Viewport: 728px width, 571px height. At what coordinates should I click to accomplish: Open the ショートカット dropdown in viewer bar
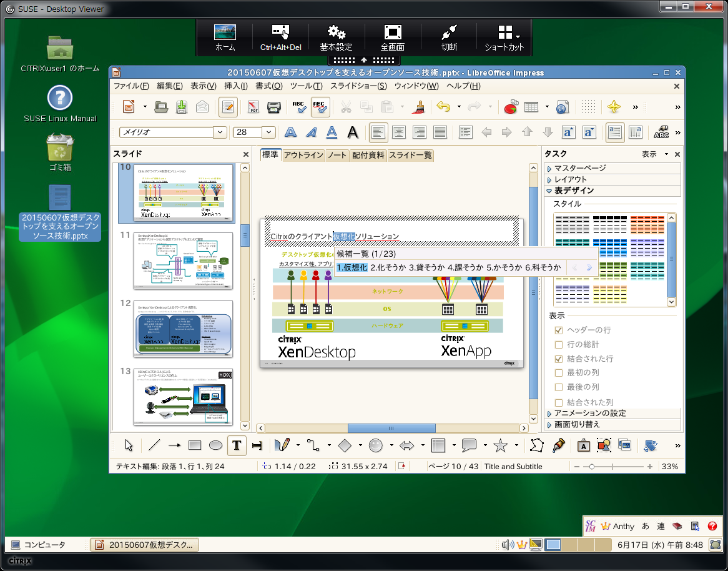(504, 37)
